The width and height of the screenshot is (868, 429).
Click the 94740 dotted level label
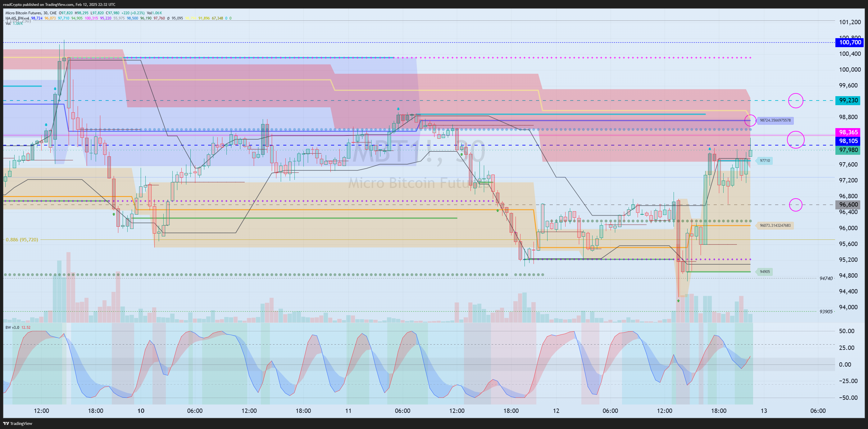[x=826, y=279]
